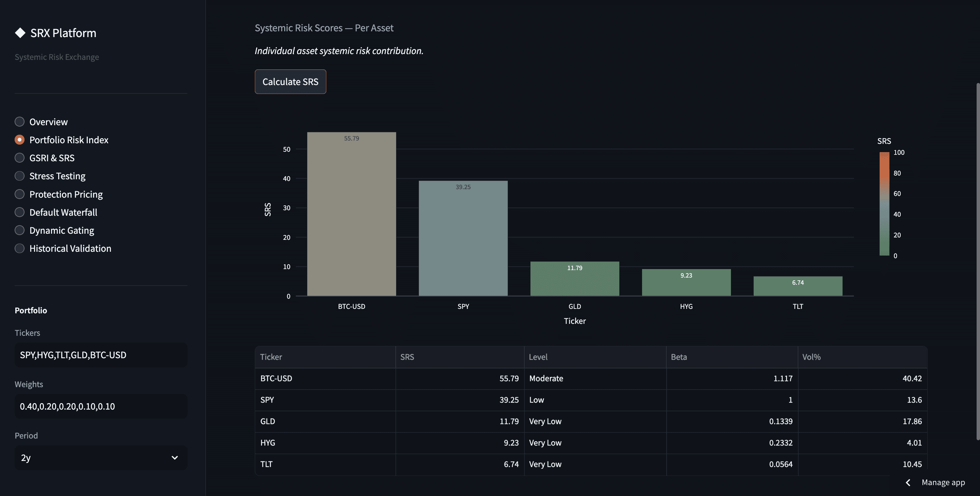This screenshot has width=980, height=496.
Task: Select the Overview radio option
Action: pyautogui.click(x=19, y=122)
